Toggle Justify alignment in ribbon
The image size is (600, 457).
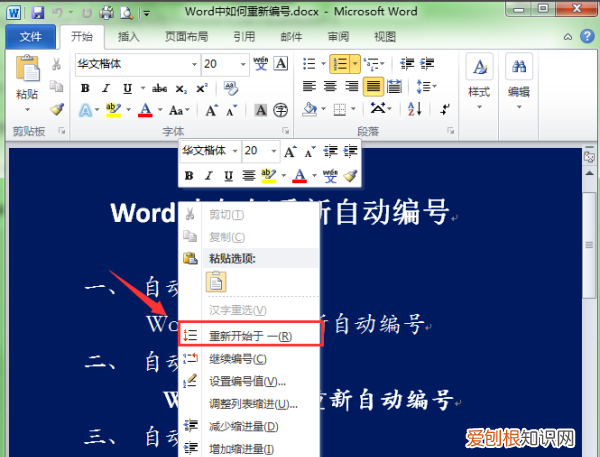(x=373, y=87)
